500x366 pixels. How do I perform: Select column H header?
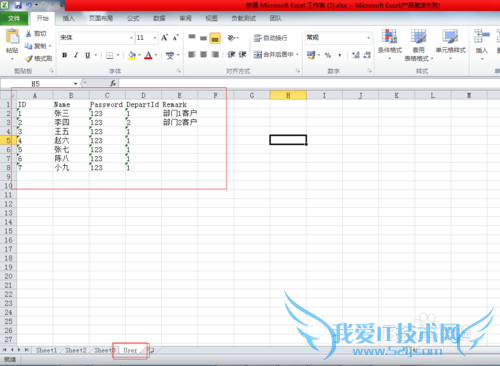(288, 95)
